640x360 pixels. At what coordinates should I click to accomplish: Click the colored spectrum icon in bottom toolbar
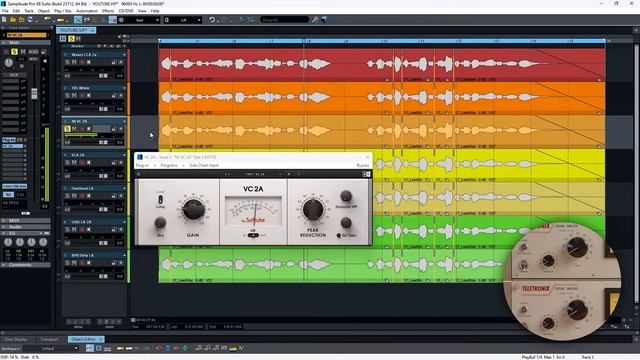click(x=233, y=348)
